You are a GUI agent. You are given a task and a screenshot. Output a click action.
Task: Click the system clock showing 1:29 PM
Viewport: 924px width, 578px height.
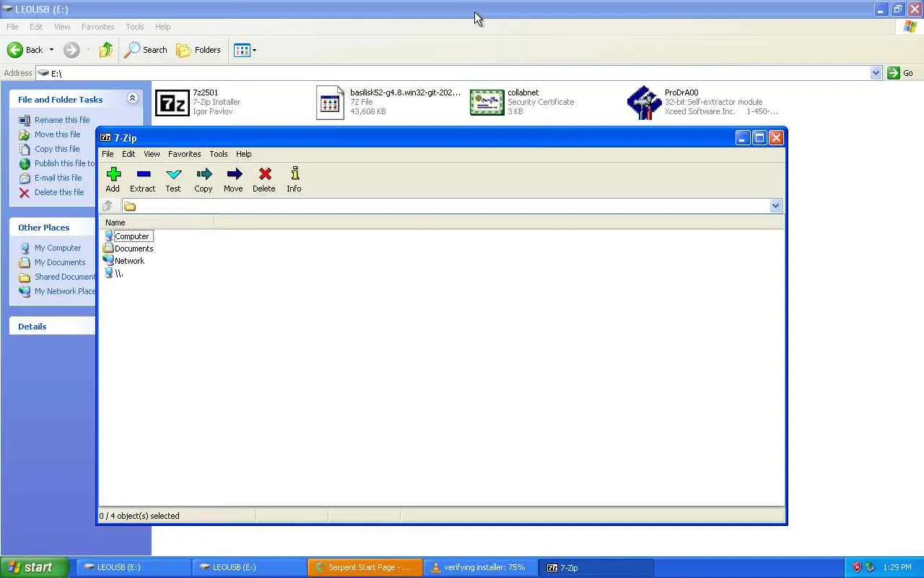click(x=897, y=567)
